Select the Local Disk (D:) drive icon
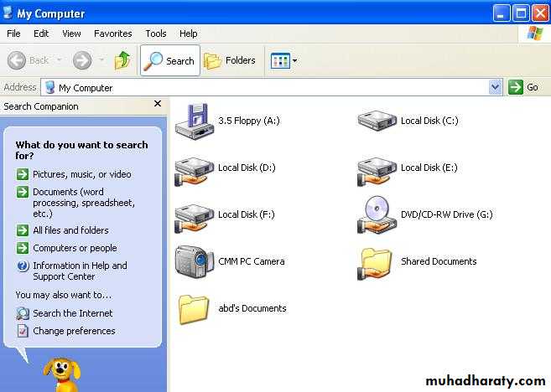Viewport: 551px width, 392px height. (x=194, y=169)
